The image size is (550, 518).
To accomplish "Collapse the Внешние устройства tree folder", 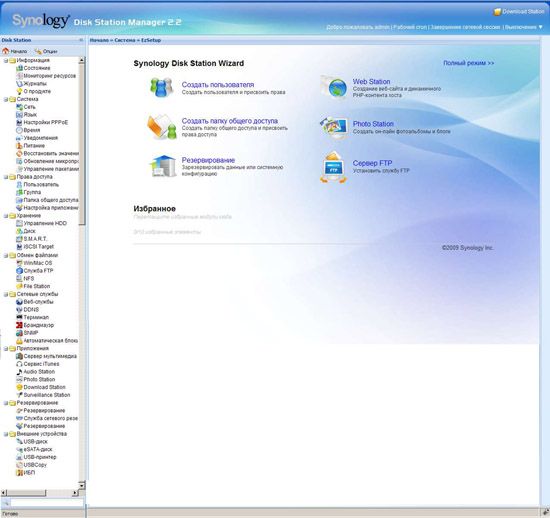I will 6,434.
